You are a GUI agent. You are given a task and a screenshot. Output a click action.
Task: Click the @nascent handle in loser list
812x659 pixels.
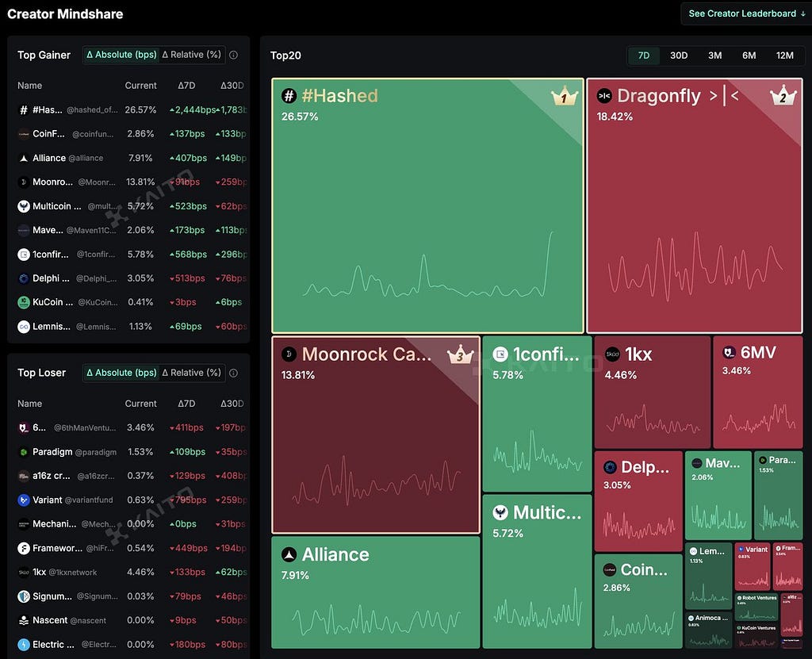[x=88, y=621]
